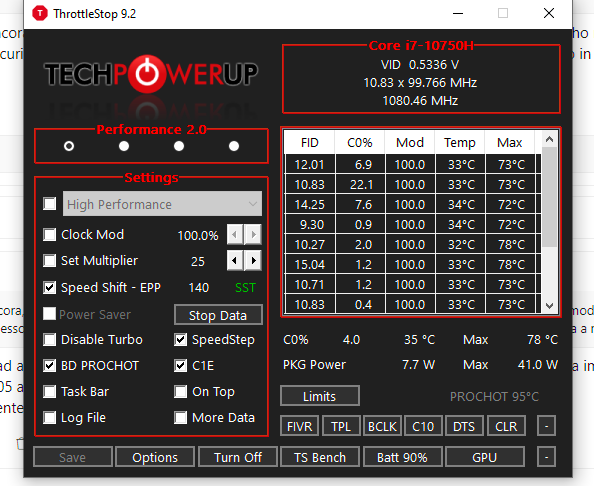Click the DTS button

pos(464,426)
